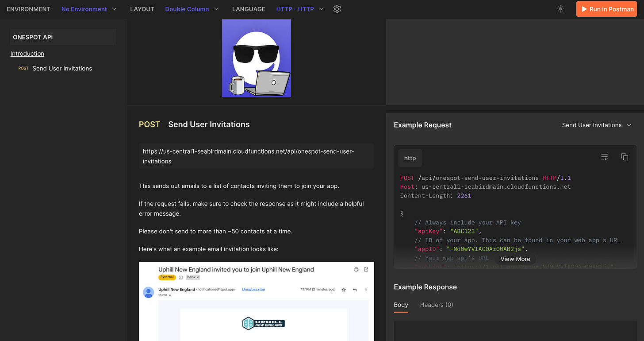Select ONESPOT API collection in sidebar
The image size is (644, 341).
[x=63, y=37]
